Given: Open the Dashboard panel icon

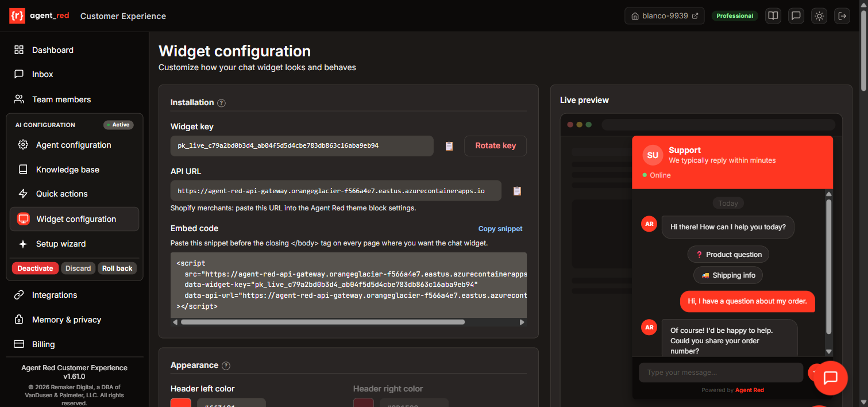Looking at the screenshot, I should coord(19,50).
